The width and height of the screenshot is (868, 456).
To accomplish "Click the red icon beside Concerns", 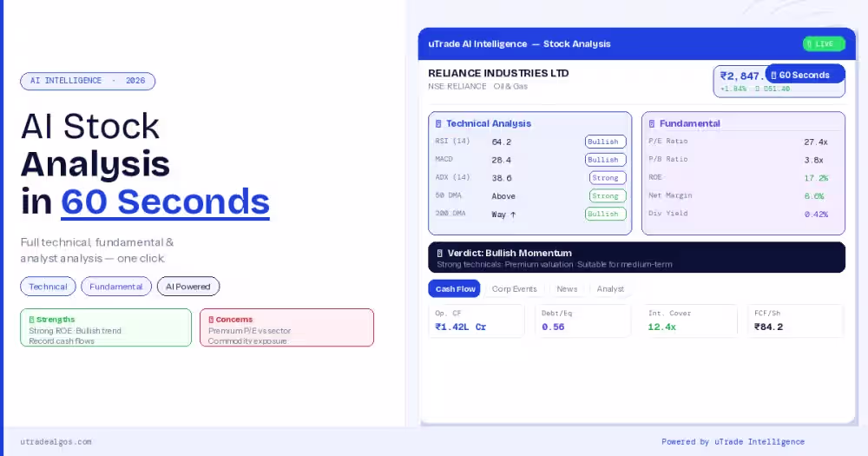I will coord(211,320).
